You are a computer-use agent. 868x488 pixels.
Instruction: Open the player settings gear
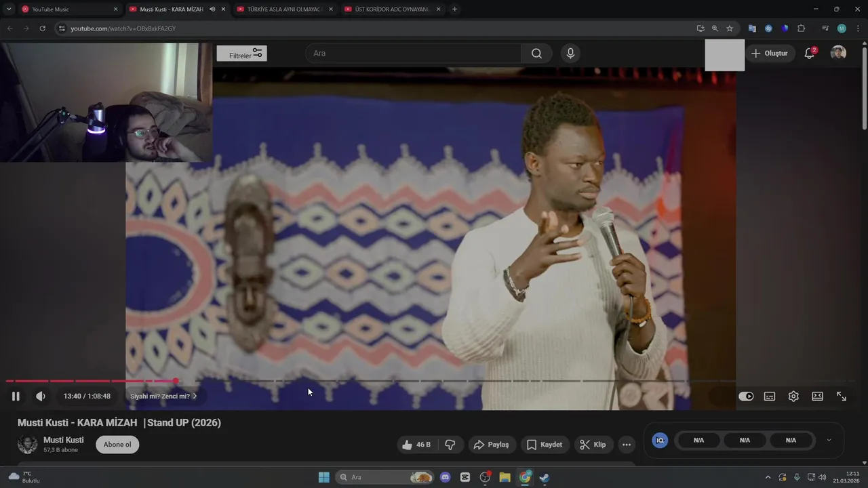click(793, 396)
